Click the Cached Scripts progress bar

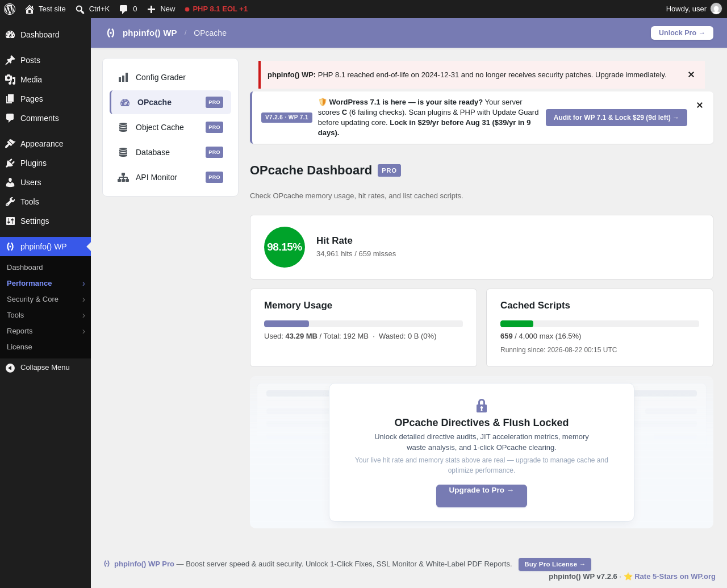click(x=600, y=324)
